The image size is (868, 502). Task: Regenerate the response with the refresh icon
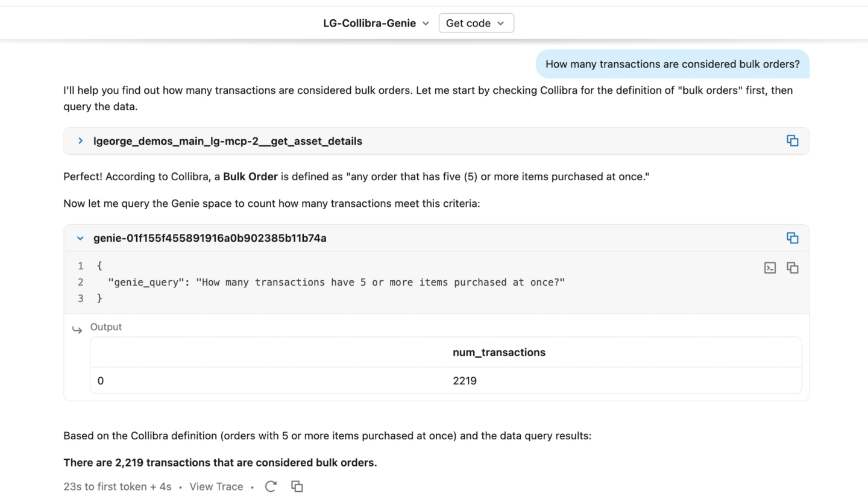coord(271,486)
